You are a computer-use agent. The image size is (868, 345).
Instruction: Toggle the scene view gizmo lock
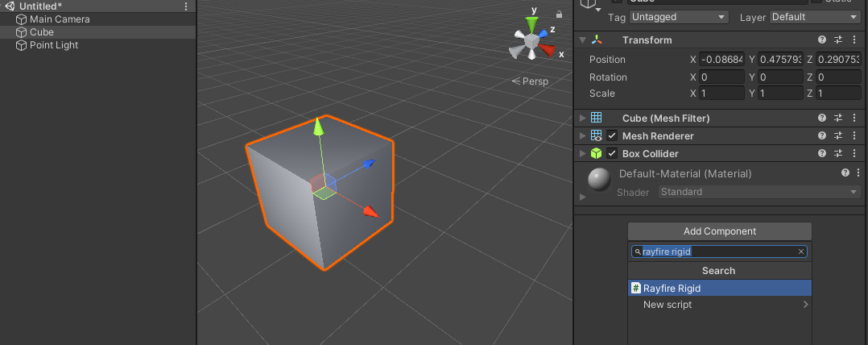pos(559,15)
